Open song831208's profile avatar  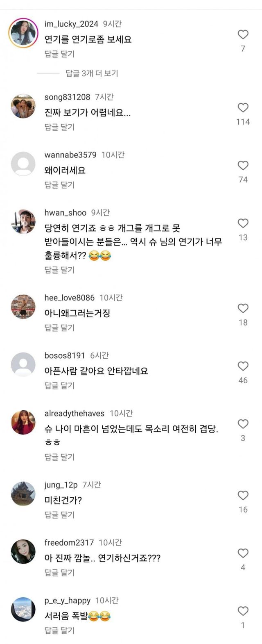[23, 106]
